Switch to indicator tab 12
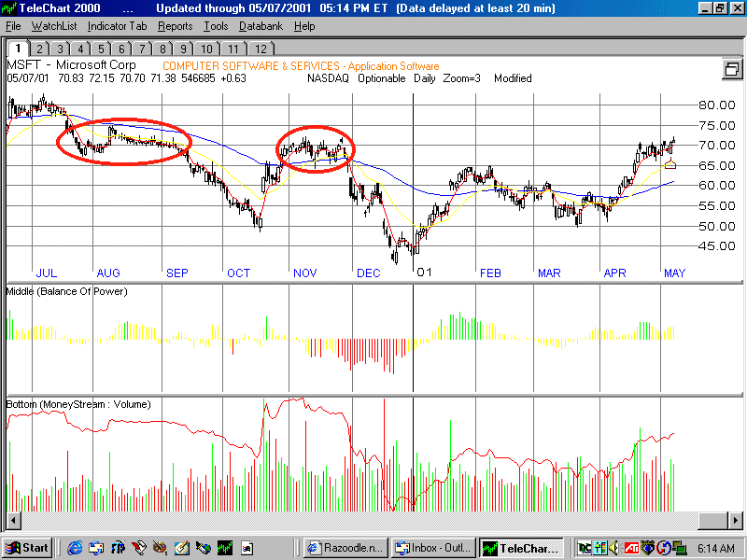The image size is (747, 560). pos(261,49)
